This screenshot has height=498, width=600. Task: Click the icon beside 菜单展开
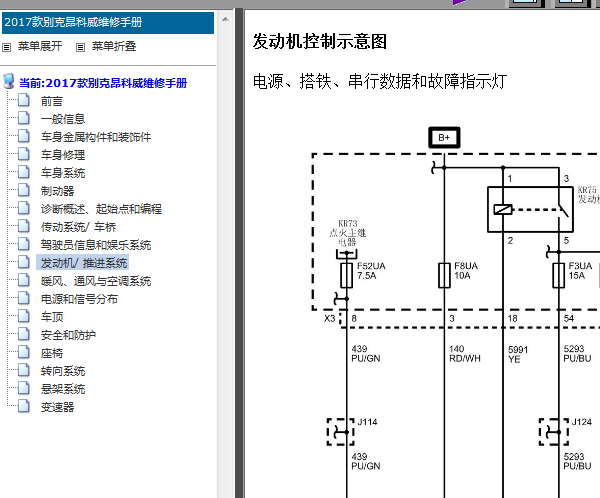tap(7, 47)
